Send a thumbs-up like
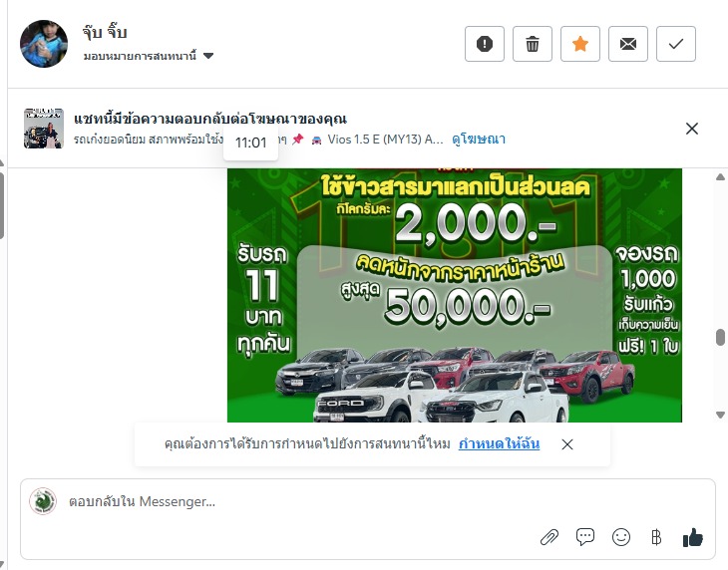728x570 pixels. click(x=693, y=537)
